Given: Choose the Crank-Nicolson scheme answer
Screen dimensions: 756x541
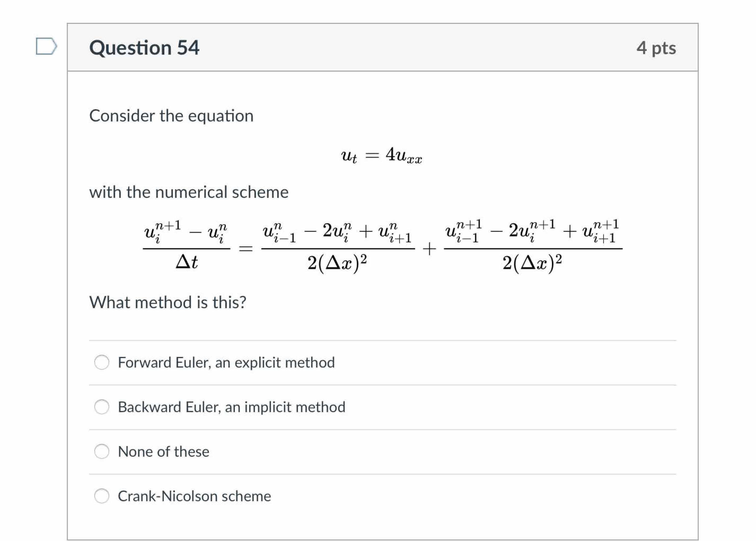Looking at the screenshot, I should (x=102, y=496).
